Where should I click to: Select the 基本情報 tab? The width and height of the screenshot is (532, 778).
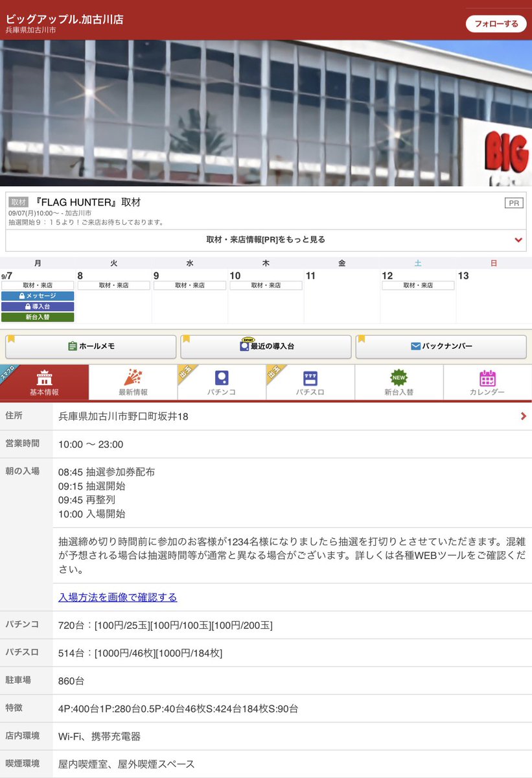tap(44, 383)
